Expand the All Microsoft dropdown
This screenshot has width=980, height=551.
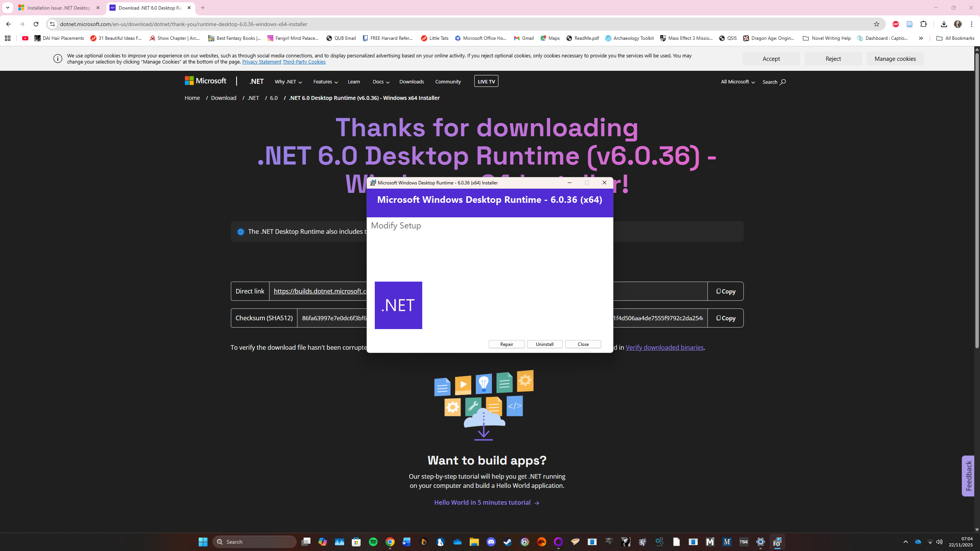pyautogui.click(x=737, y=82)
